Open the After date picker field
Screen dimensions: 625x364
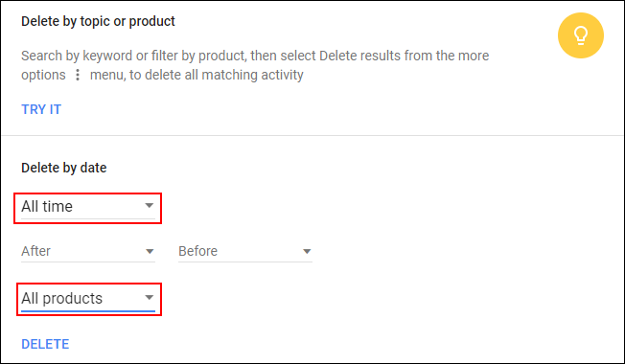coord(88,252)
